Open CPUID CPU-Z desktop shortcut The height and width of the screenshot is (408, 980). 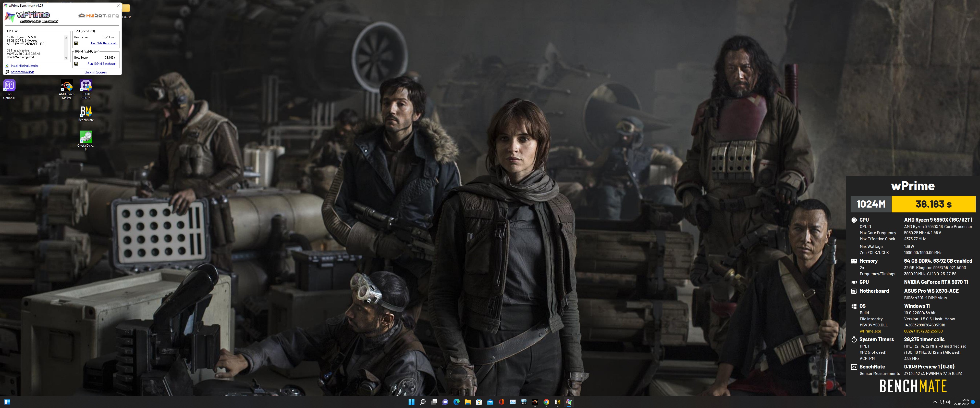[85, 89]
